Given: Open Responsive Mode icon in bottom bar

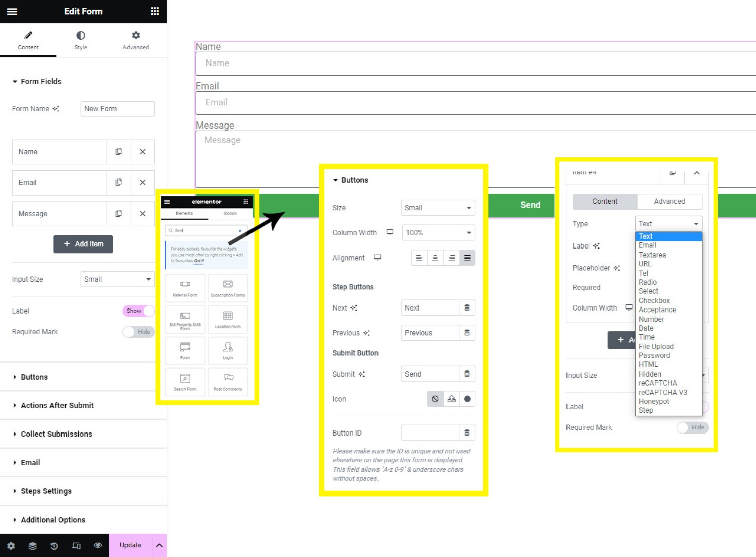Looking at the screenshot, I should point(76,546).
